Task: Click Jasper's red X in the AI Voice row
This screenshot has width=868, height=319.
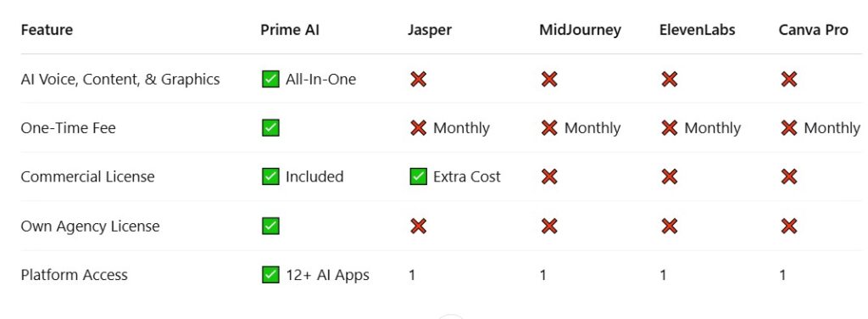Action: [418, 79]
